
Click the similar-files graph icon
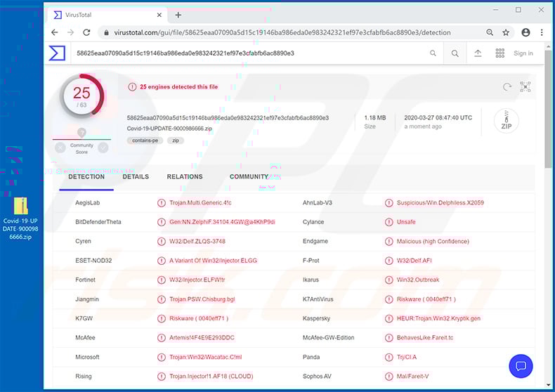(525, 86)
